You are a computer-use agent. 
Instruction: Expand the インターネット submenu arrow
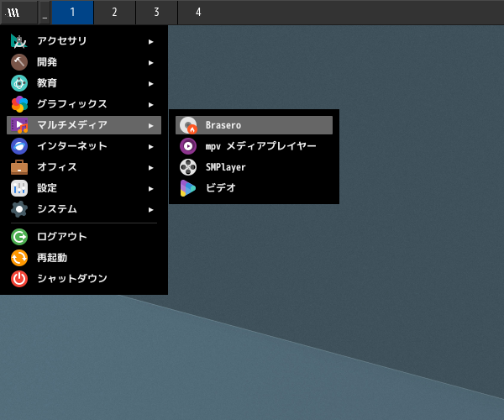point(150,147)
